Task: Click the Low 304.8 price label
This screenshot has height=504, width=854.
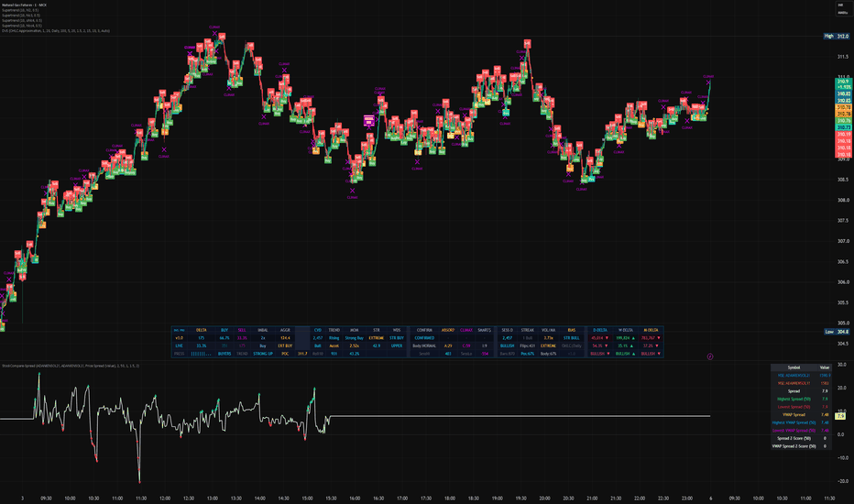Action: point(836,332)
